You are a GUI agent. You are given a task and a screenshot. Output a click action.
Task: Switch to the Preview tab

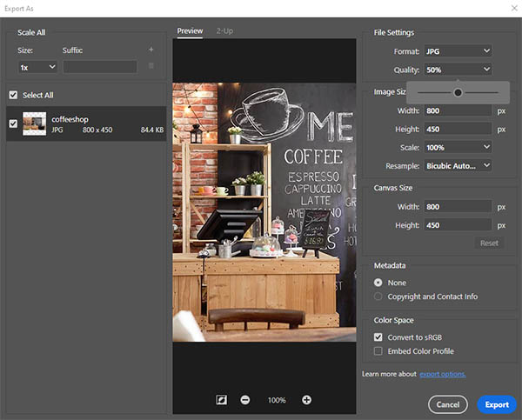[x=190, y=31]
